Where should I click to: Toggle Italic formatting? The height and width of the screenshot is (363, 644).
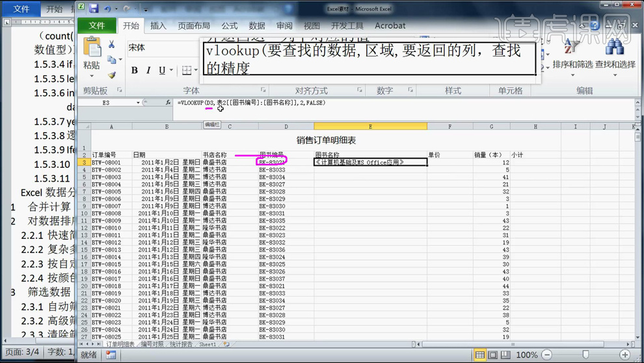(148, 70)
